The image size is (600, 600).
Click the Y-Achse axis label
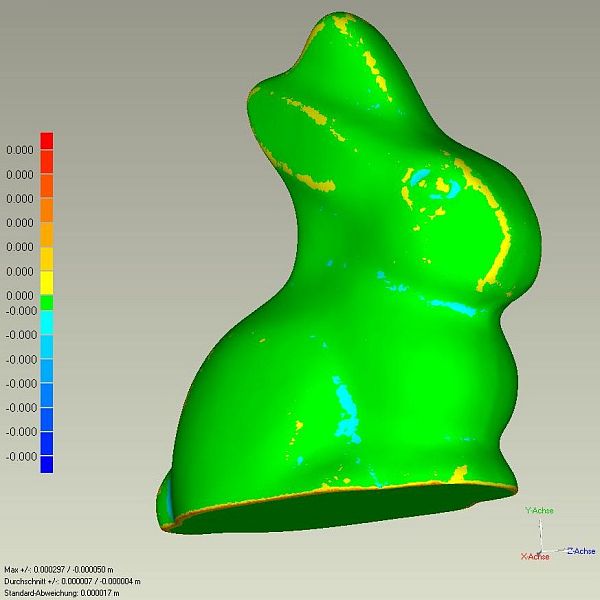tap(539, 510)
